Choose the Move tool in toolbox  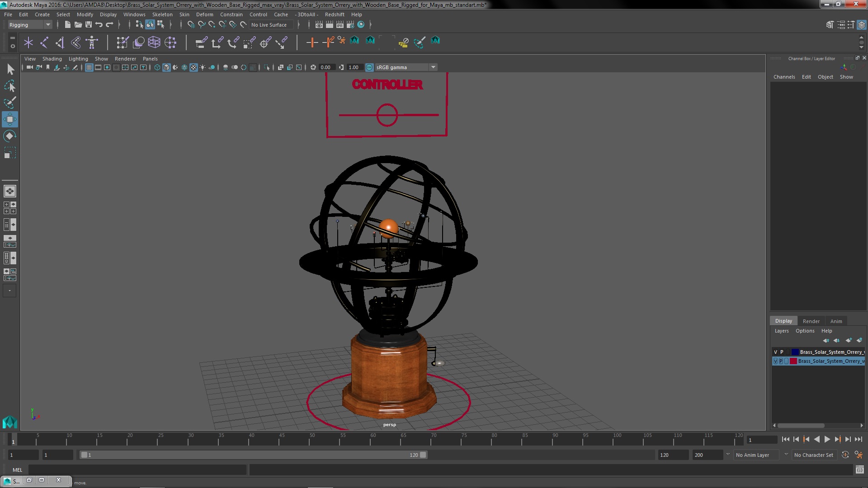(x=10, y=119)
